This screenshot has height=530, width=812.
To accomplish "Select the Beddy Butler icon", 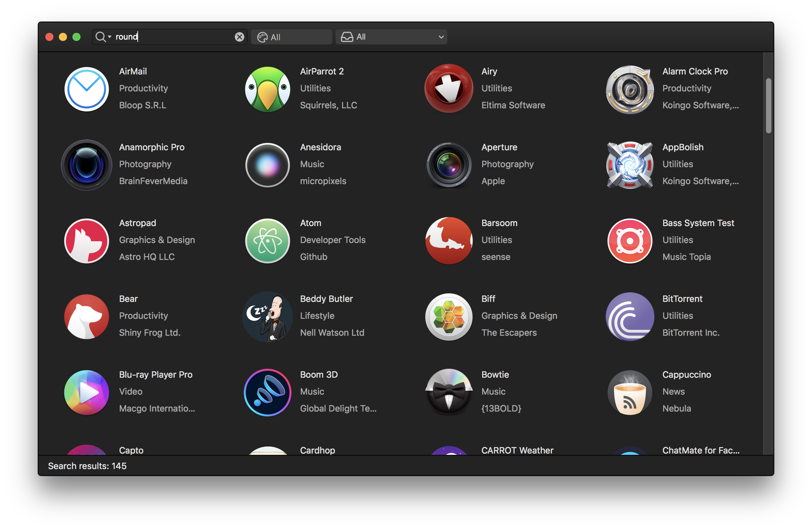I will coord(268,317).
